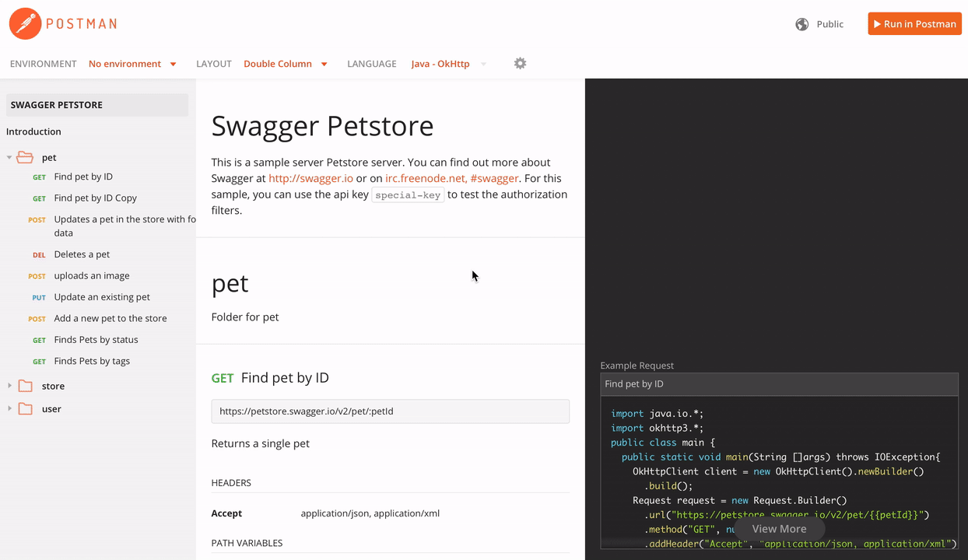Open the documentation settings gear icon
Image resolution: width=968 pixels, height=560 pixels.
520,64
